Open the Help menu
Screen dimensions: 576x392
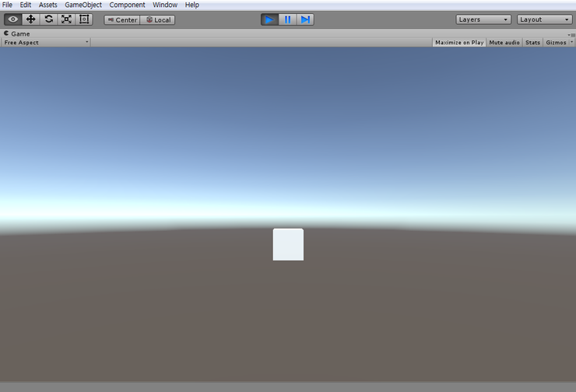191,5
